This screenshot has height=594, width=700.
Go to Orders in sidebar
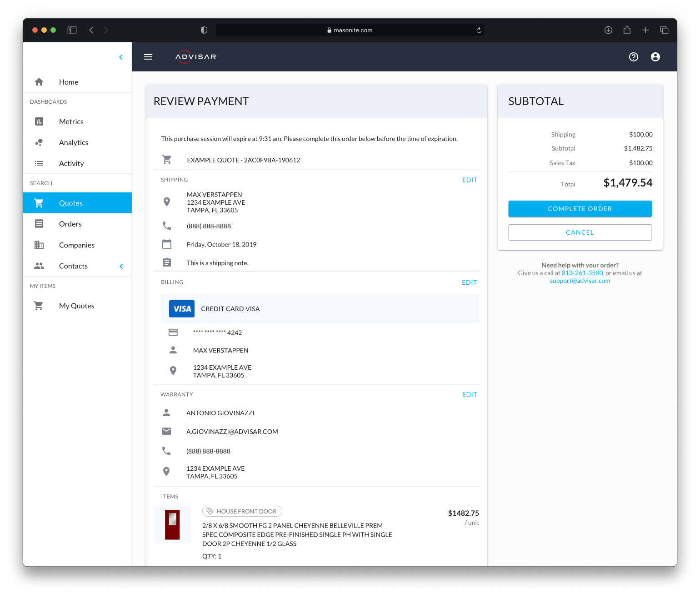tap(70, 224)
